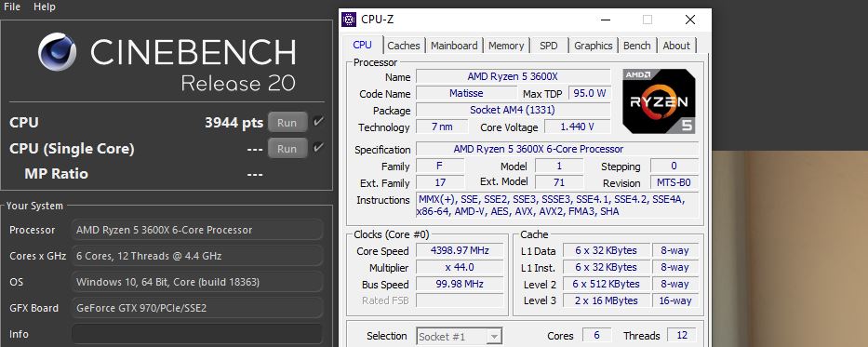868x347 pixels.
Task: Close the CPU-Z window
Action: click(689, 20)
